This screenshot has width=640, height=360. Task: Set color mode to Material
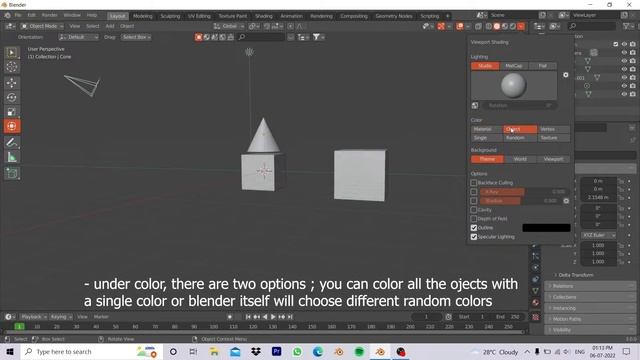click(487, 129)
